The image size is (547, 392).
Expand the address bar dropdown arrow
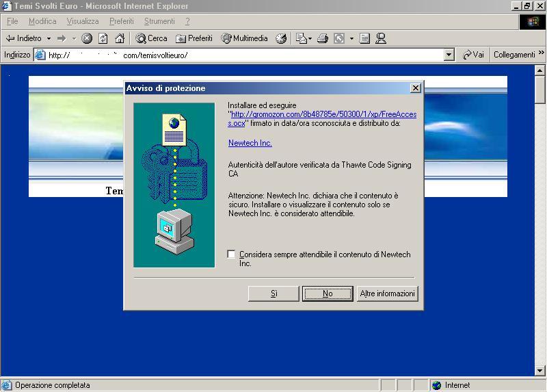click(449, 55)
